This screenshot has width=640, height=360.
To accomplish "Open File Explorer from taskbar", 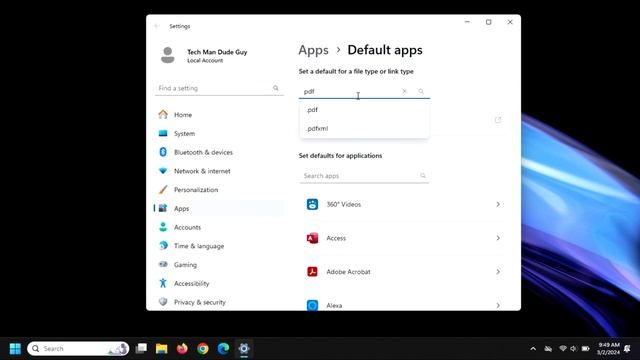I will tap(162, 349).
